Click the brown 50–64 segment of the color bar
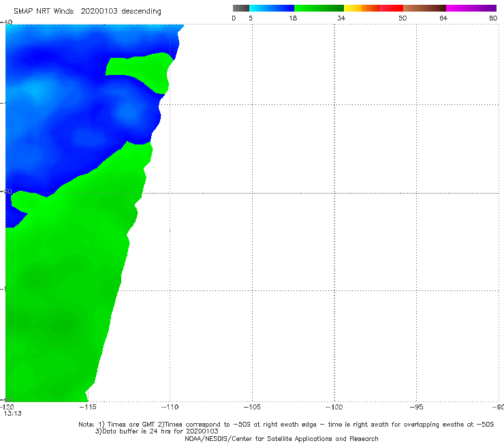This screenshot has height=443, width=504. 424,8
